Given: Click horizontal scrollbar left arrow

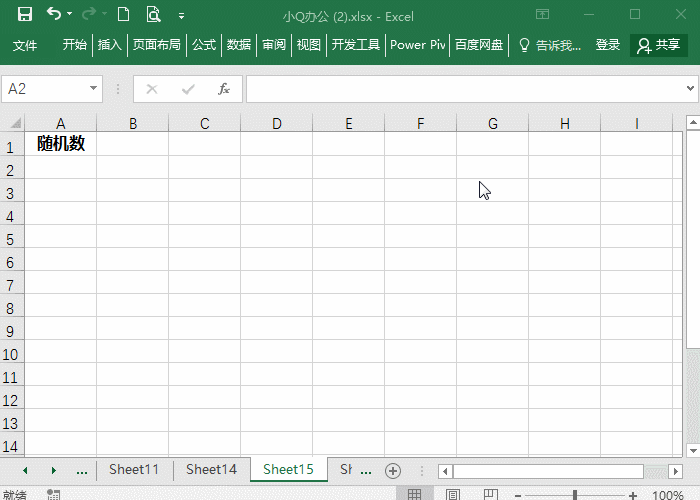Looking at the screenshot, I should (445, 471).
